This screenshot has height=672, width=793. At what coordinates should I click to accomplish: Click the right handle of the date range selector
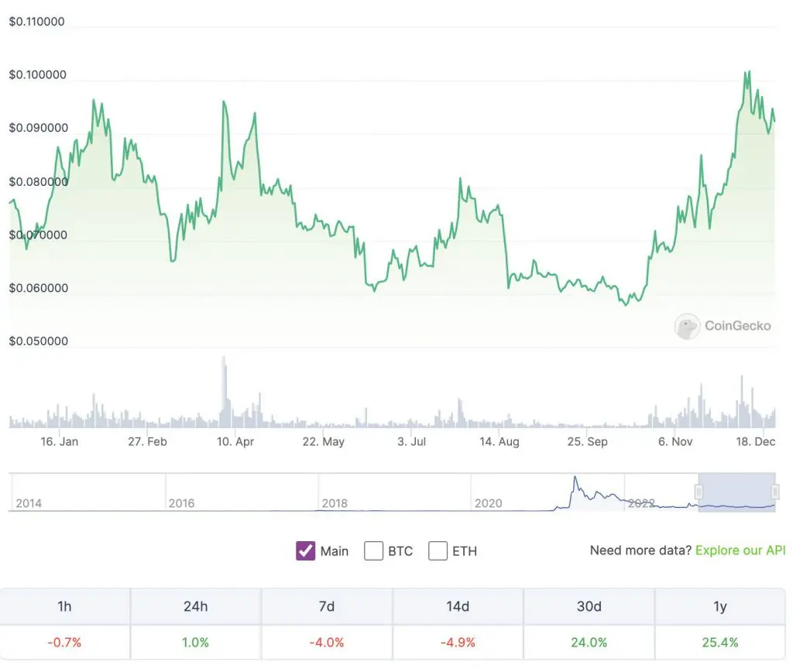pos(773,493)
